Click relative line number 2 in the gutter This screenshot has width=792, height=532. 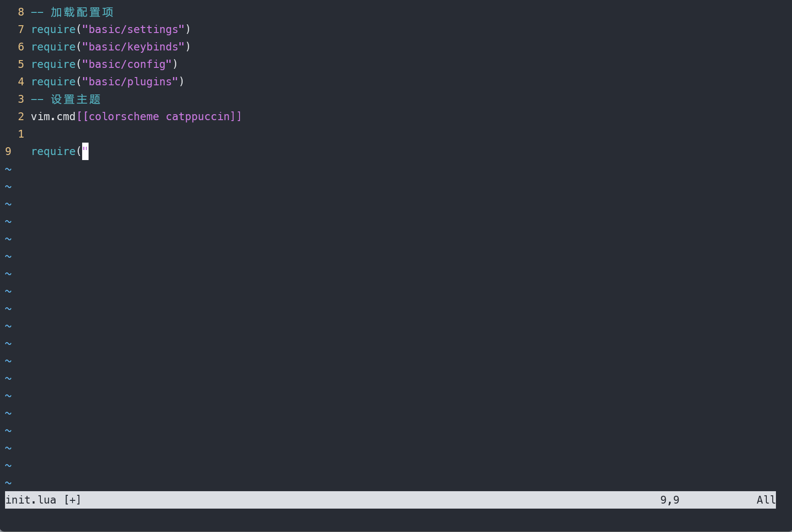[21, 116]
